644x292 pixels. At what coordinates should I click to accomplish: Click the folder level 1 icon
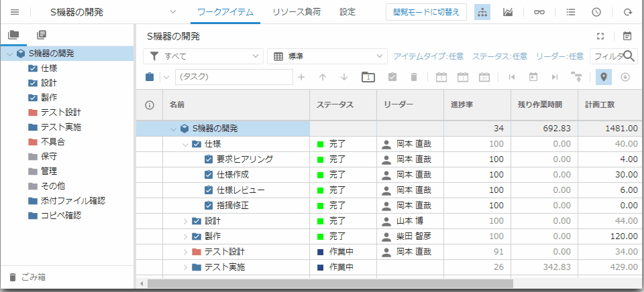pos(368,77)
